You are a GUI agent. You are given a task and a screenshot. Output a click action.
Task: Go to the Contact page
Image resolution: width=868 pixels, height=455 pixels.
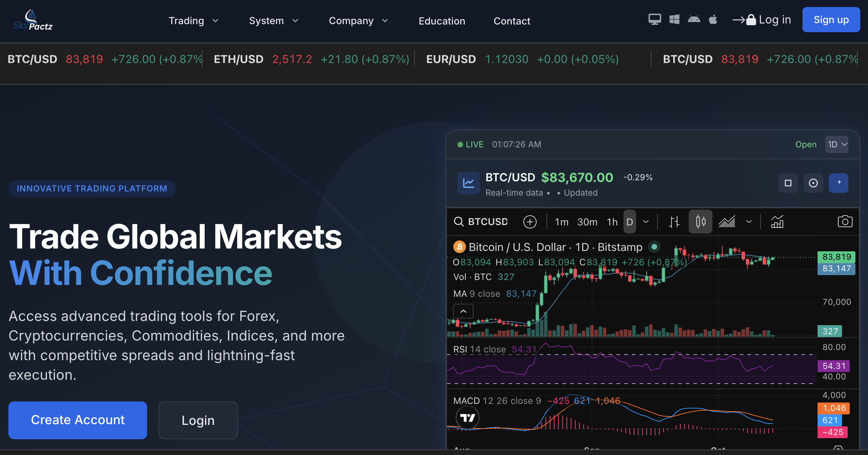pyautogui.click(x=512, y=21)
